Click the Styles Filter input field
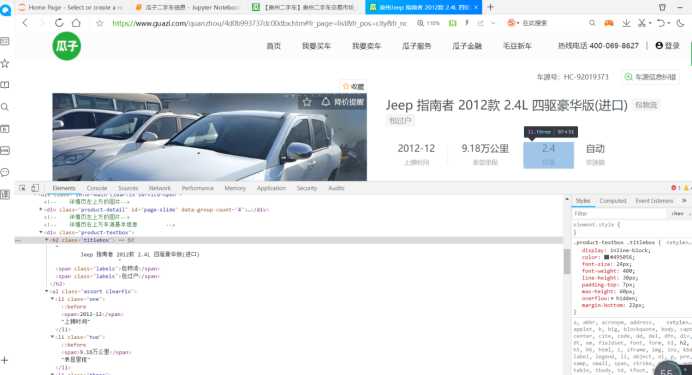 tap(619, 214)
